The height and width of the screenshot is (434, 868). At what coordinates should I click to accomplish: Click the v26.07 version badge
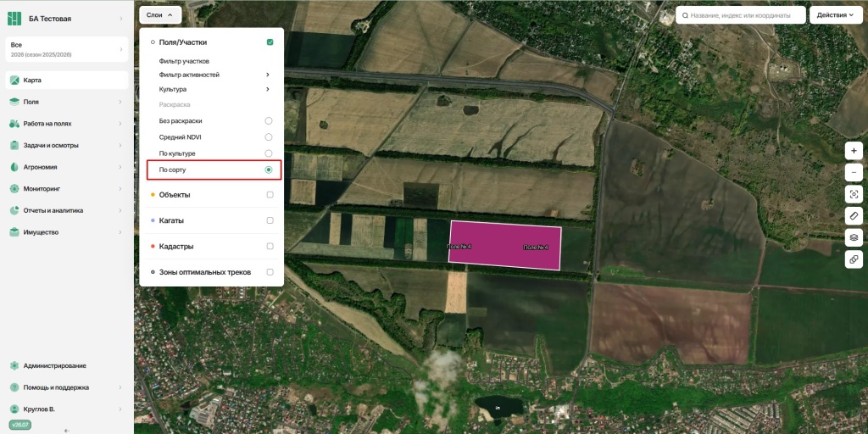tap(19, 425)
